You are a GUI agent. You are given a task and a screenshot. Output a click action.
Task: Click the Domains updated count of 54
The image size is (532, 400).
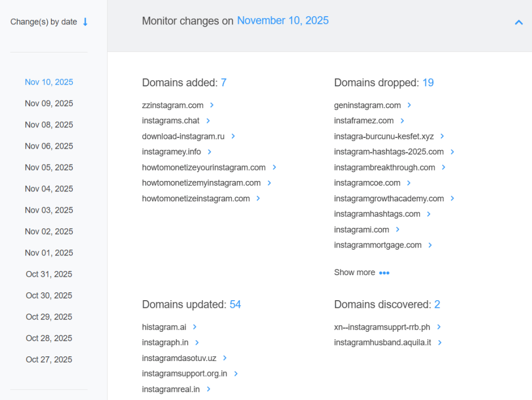[235, 305]
